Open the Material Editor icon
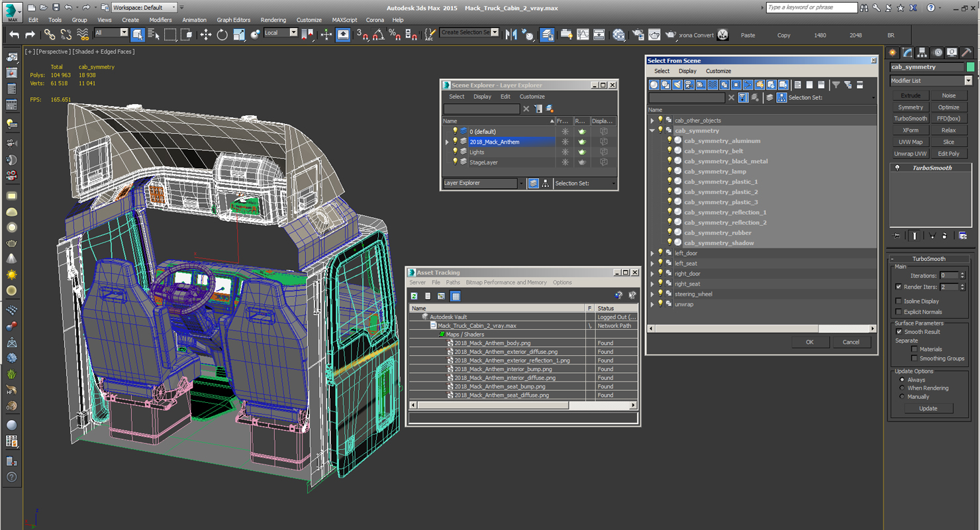The width and height of the screenshot is (980, 530). click(x=618, y=34)
